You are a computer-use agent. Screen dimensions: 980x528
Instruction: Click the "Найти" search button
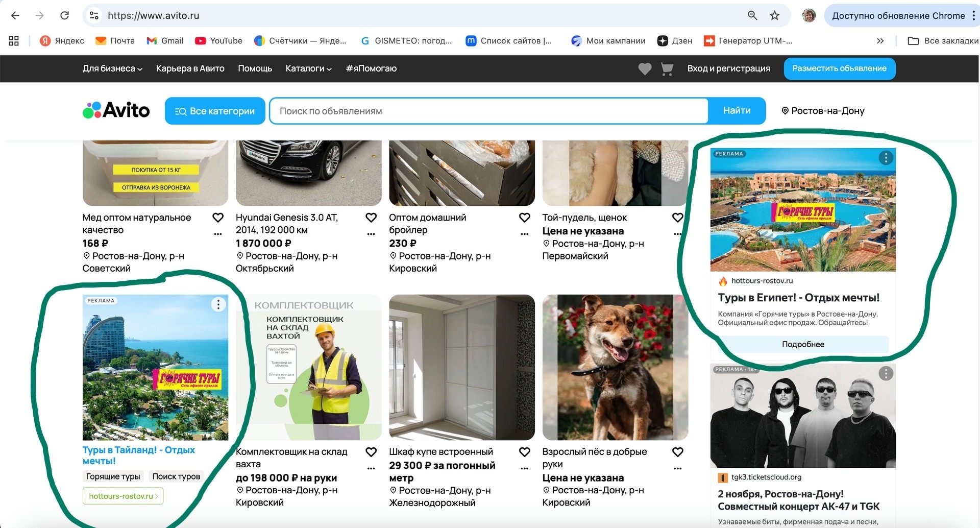pos(737,111)
